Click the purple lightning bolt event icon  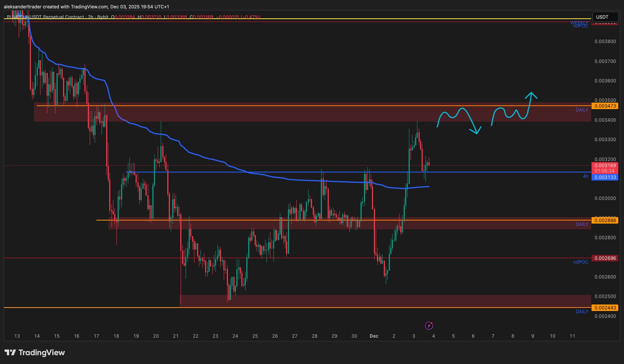coord(429,325)
